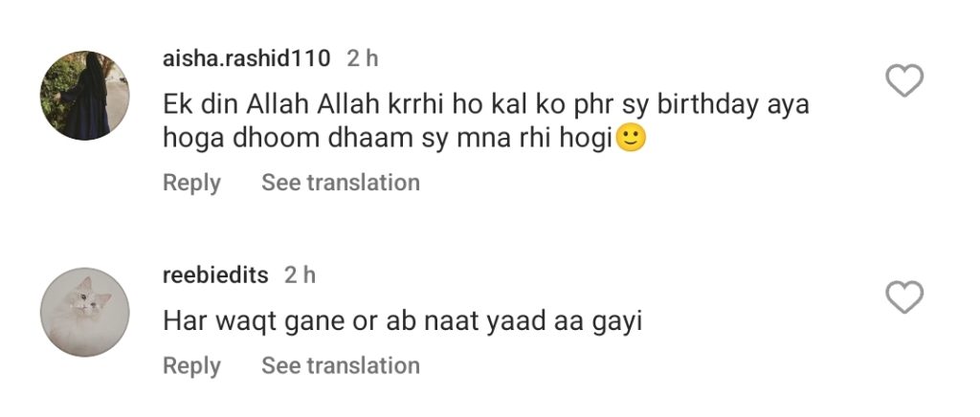The height and width of the screenshot is (417, 980).
Task: See translation of reebiedits's comment
Action: (x=341, y=365)
